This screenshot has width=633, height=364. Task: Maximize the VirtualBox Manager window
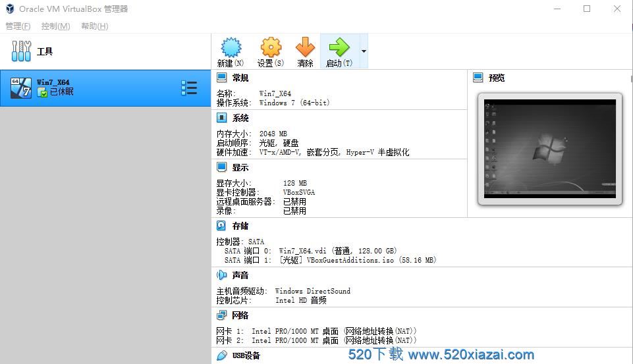tap(587, 9)
